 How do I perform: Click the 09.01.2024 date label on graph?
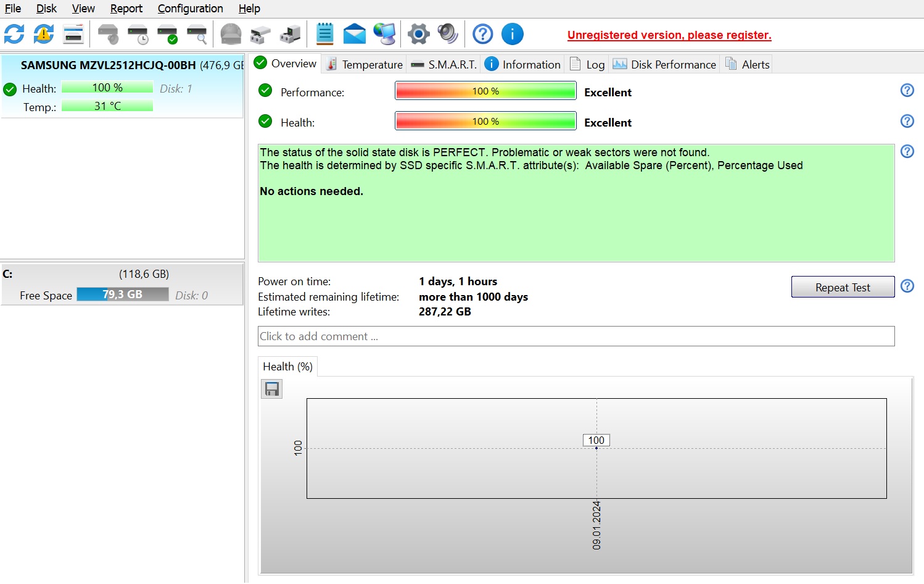click(596, 525)
